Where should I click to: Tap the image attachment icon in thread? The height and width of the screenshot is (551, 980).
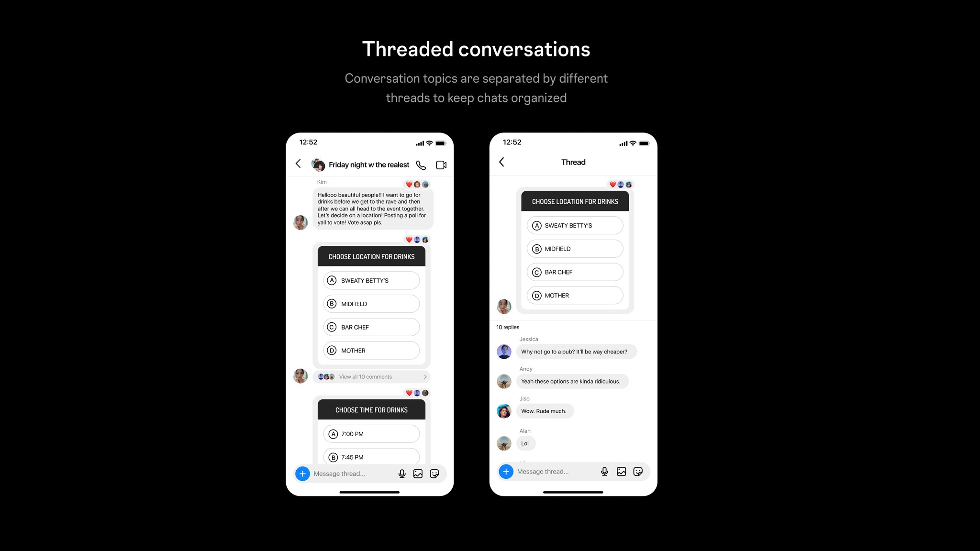click(x=621, y=471)
